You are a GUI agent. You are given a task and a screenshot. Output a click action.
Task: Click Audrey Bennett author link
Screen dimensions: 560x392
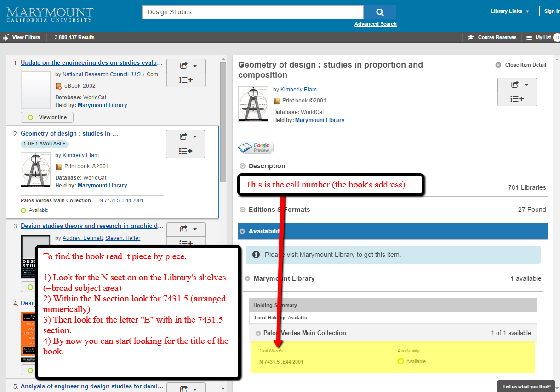tap(83, 238)
